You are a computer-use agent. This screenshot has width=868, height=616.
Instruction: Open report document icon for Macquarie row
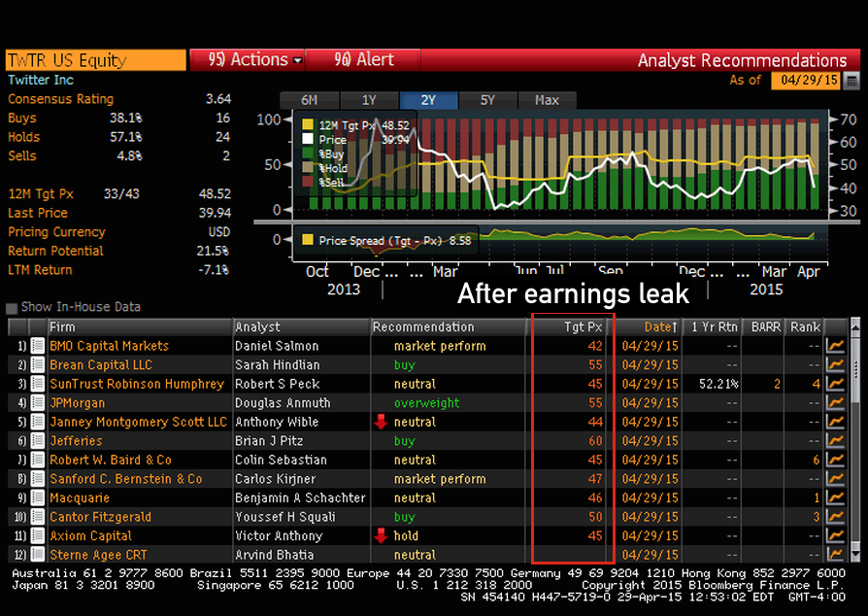[x=38, y=498]
